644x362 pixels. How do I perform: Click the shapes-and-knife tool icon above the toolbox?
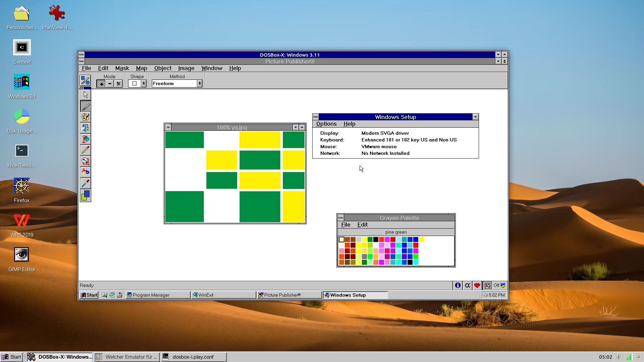tap(85, 80)
